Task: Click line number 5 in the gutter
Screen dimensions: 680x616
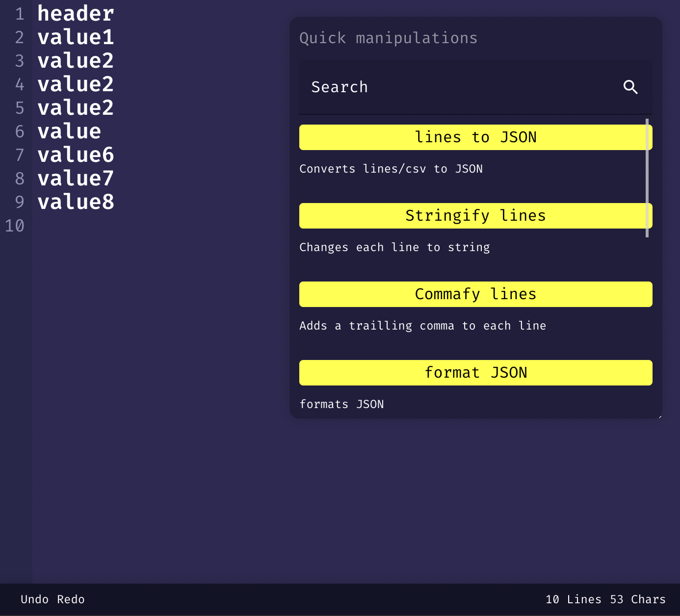Action: pyautogui.click(x=20, y=108)
